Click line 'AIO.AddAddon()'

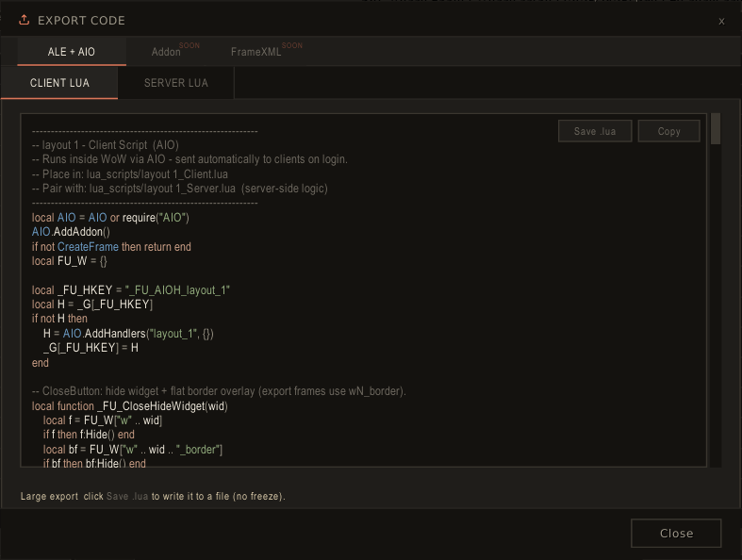[x=71, y=232]
